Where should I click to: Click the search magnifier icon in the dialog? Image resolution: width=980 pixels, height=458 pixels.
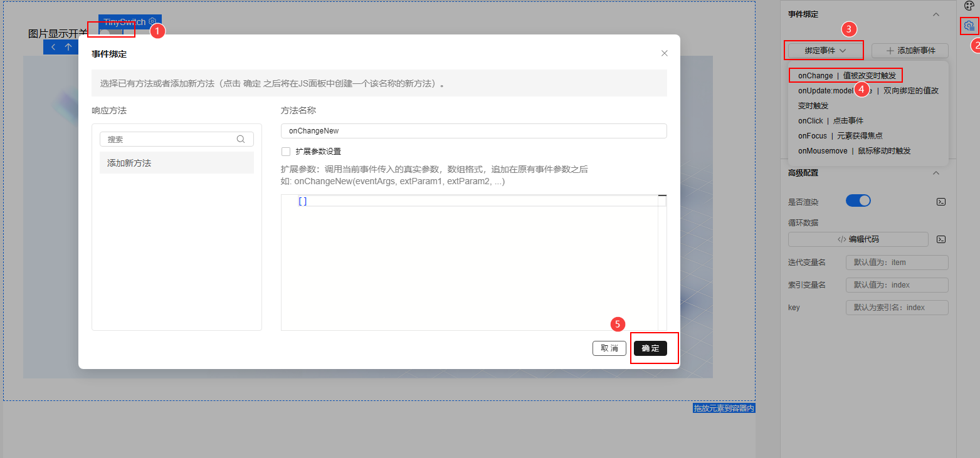pos(240,138)
